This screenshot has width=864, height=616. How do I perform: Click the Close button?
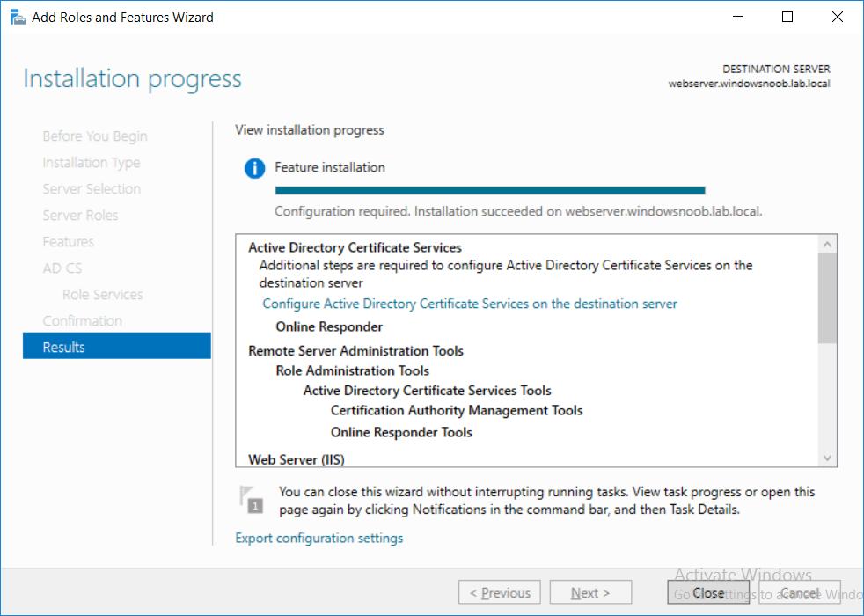pyautogui.click(x=708, y=592)
